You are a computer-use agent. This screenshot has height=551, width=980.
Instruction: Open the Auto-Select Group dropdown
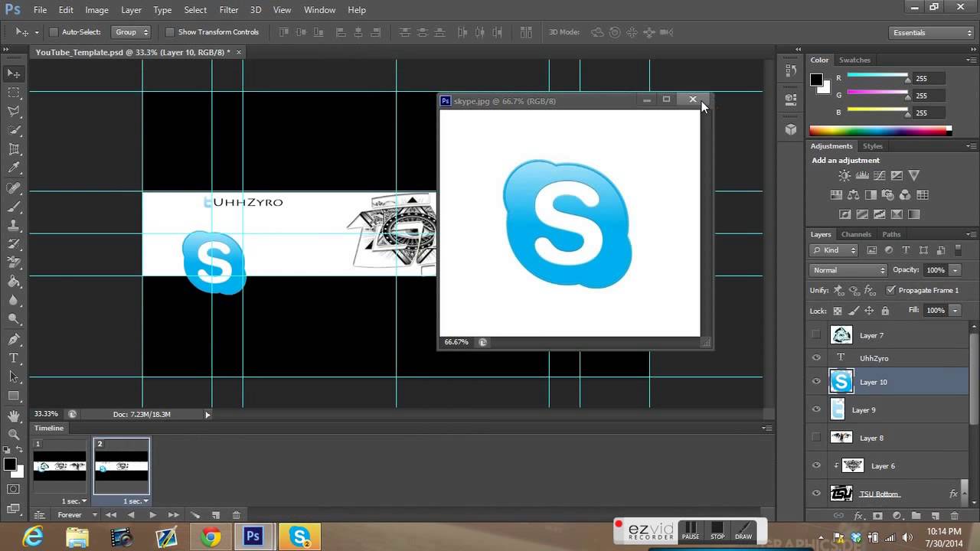click(x=131, y=32)
